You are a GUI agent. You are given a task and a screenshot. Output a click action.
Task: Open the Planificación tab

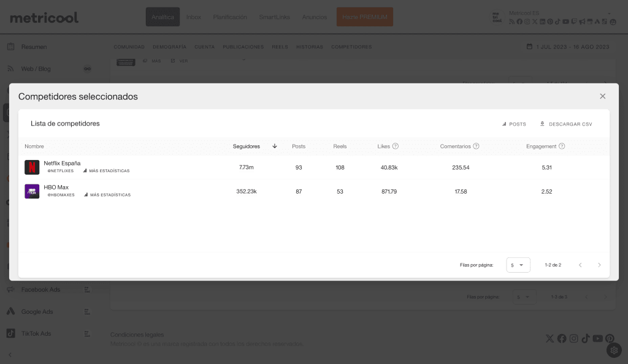[x=230, y=17]
